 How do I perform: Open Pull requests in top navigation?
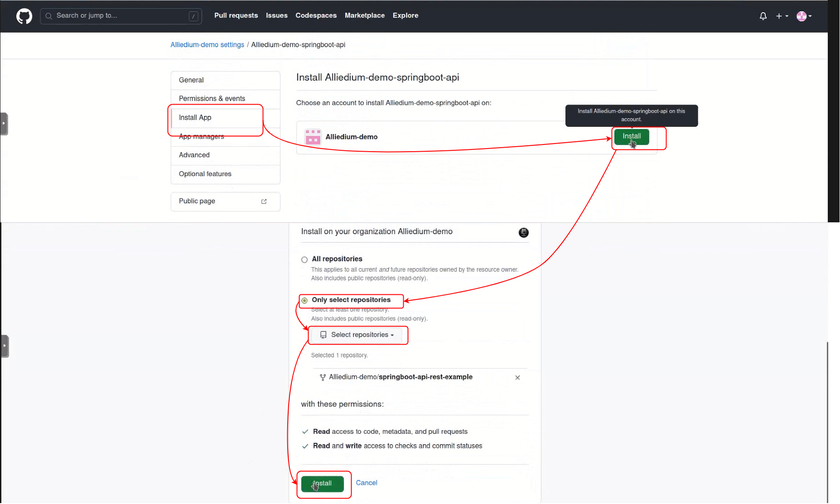coord(236,15)
